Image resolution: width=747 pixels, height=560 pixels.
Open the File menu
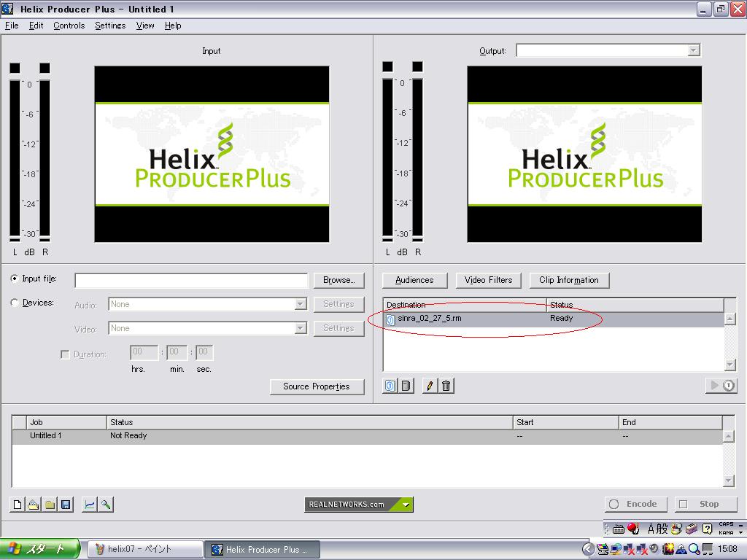click(x=12, y=26)
